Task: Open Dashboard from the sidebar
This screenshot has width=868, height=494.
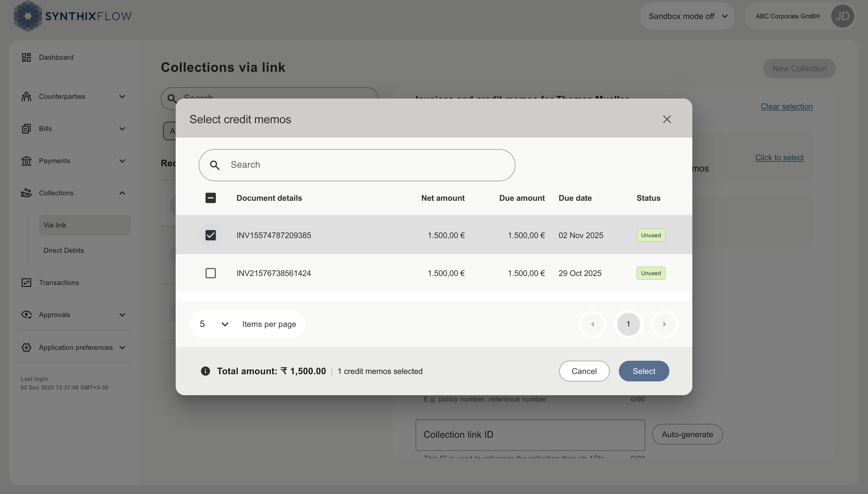Action: click(x=56, y=57)
